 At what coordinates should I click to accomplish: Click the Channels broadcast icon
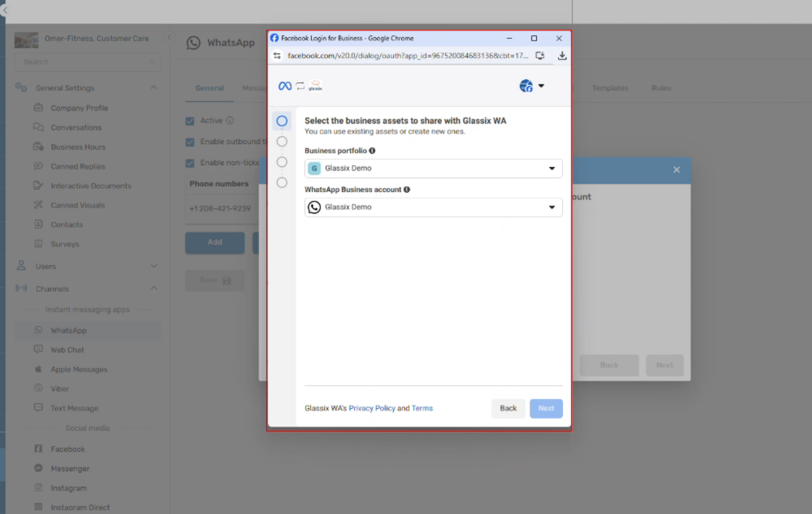(21, 288)
